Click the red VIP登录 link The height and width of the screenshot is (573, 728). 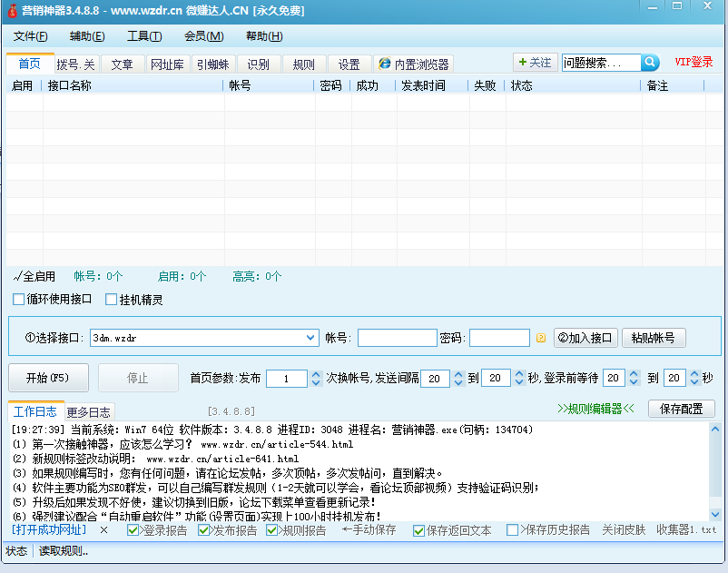(694, 63)
